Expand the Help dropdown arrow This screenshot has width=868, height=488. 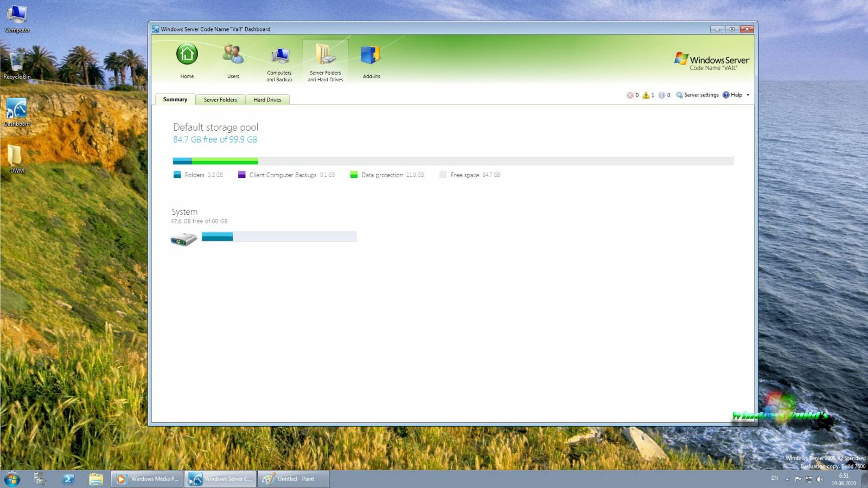coord(748,95)
